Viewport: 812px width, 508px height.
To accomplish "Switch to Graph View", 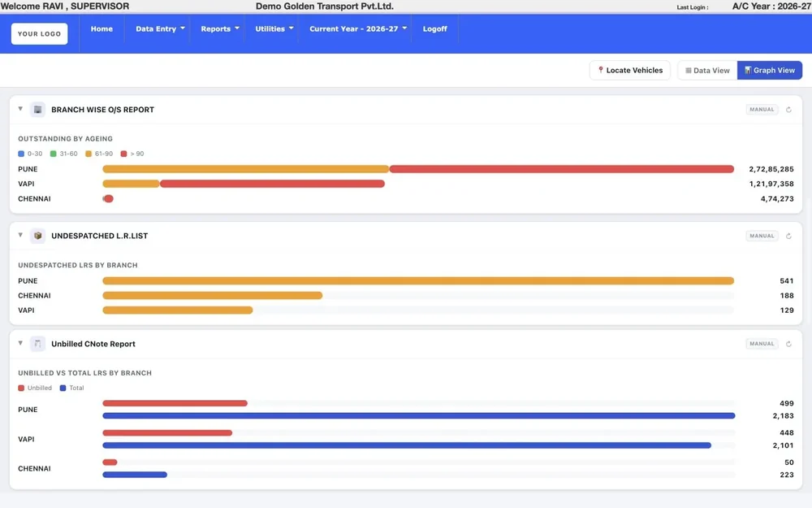I will (770, 71).
